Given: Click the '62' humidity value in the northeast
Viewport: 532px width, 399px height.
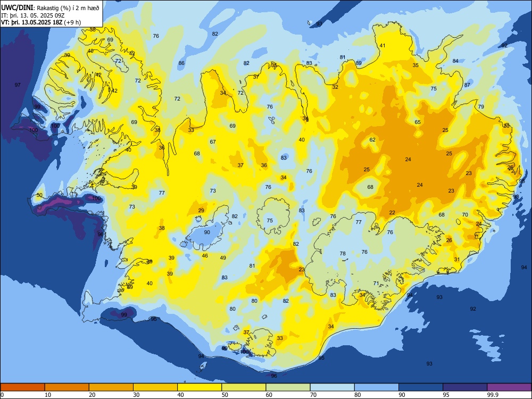Looking at the screenshot, I should pyautogui.click(x=372, y=139).
